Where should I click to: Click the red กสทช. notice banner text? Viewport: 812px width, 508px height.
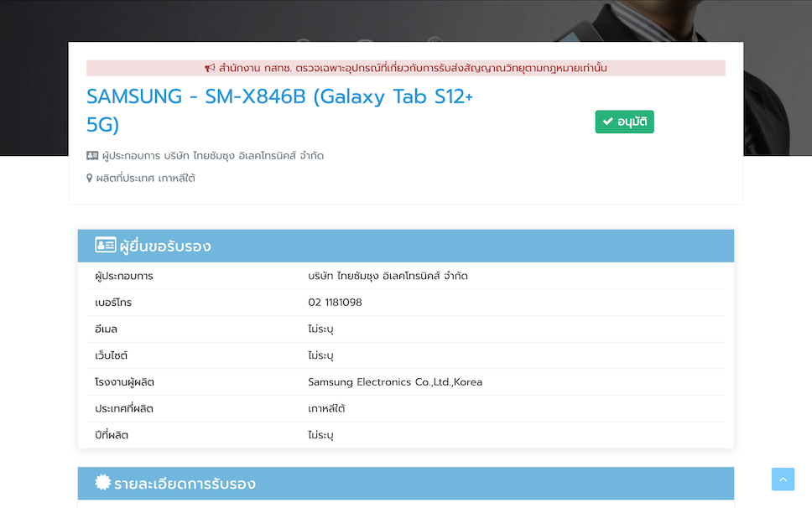pos(413,68)
